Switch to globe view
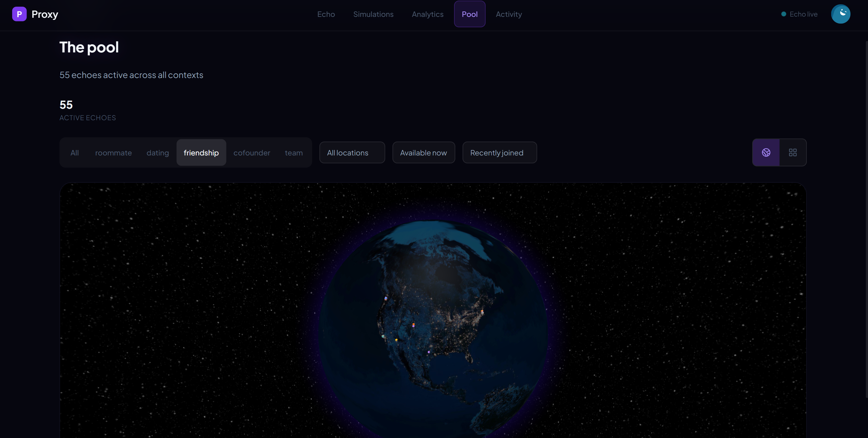The image size is (868, 438). [765, 152]
